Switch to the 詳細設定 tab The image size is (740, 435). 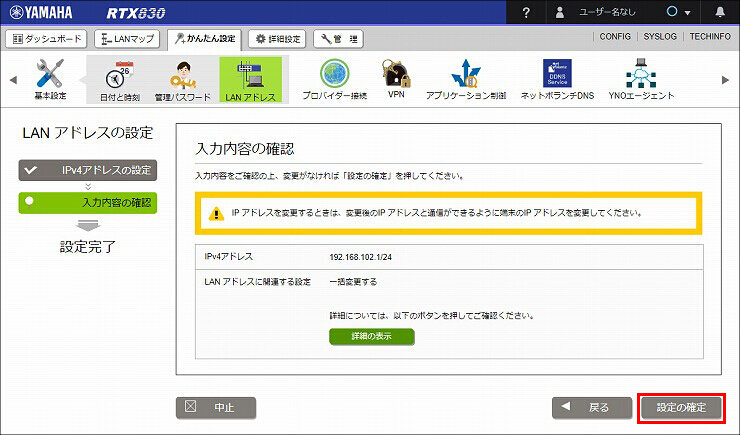point(277,39)
